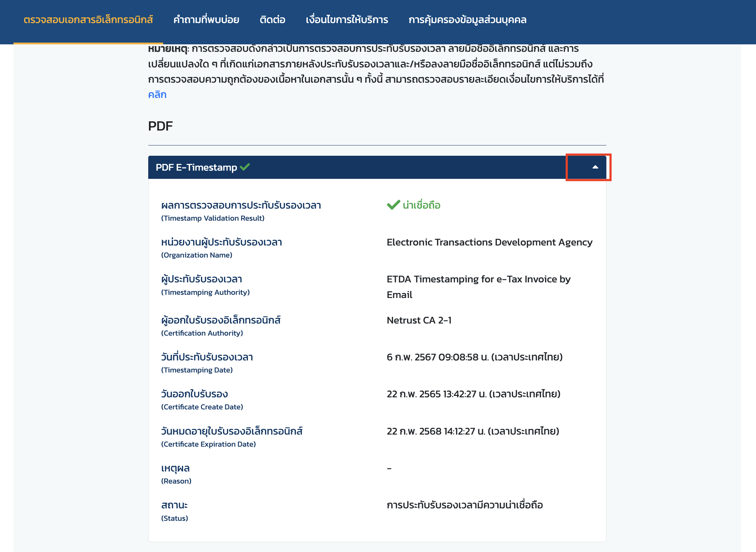Click status text การประทับรับรองเวลามีความน่าเชื่อถือ

(x=465, y=505)
